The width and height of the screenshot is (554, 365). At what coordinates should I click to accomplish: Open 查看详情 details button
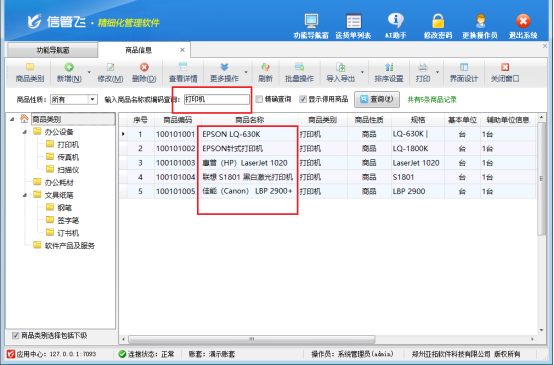point(183,73)
